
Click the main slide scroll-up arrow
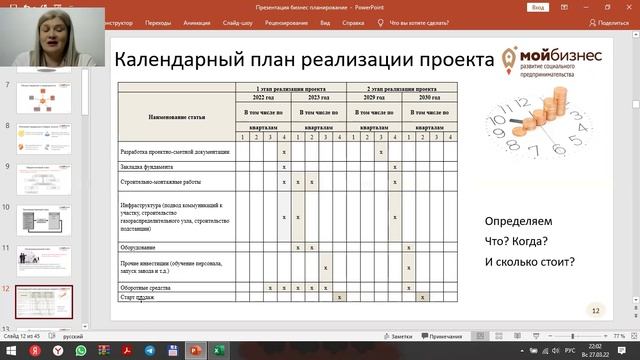(636, 35)
